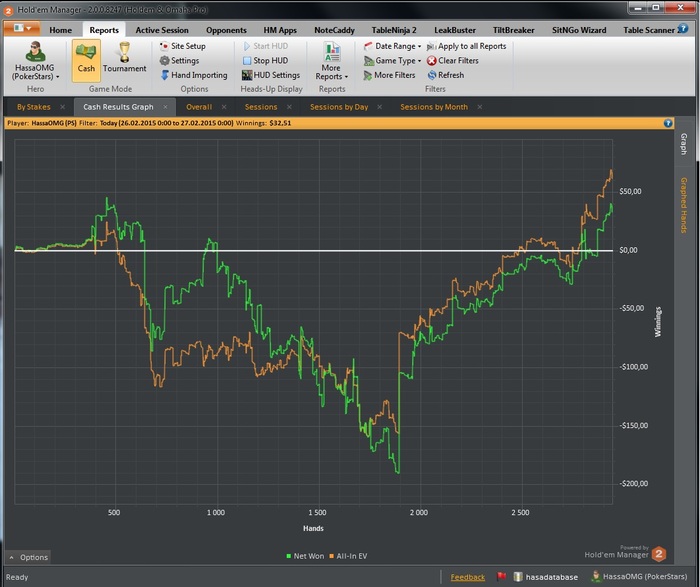Open SitNGo Wizard tab

tap(579, 30)
